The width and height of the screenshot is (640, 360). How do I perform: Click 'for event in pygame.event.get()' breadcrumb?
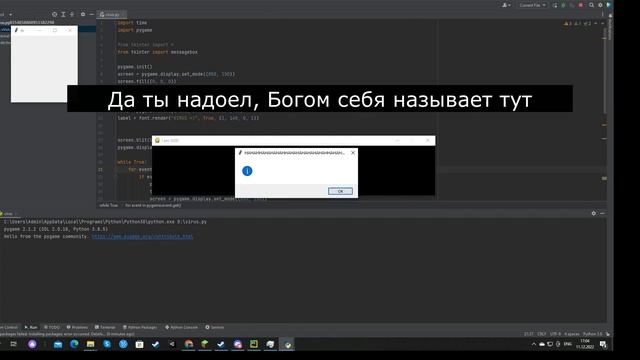(153, 205)
